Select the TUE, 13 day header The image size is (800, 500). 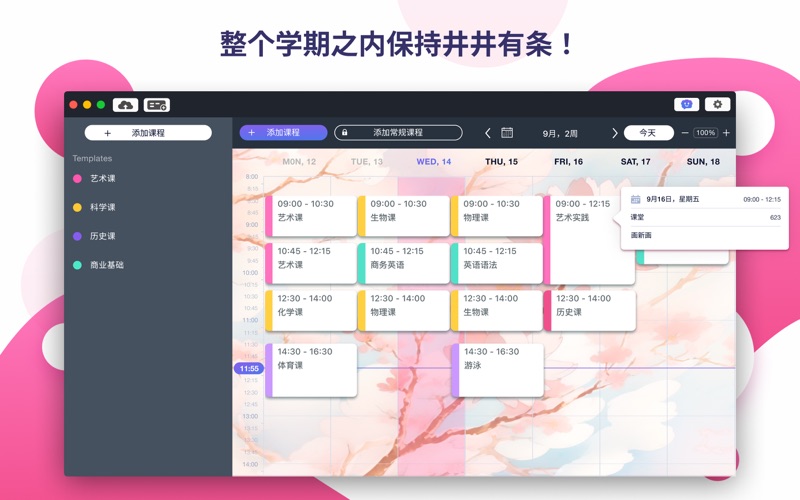(x=366, y=162)
